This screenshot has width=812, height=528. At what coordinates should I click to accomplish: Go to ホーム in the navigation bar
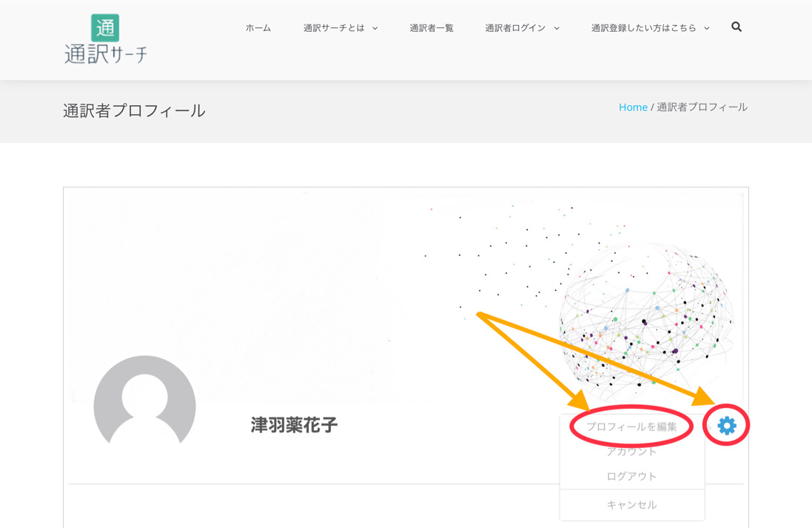coord(258,28)
